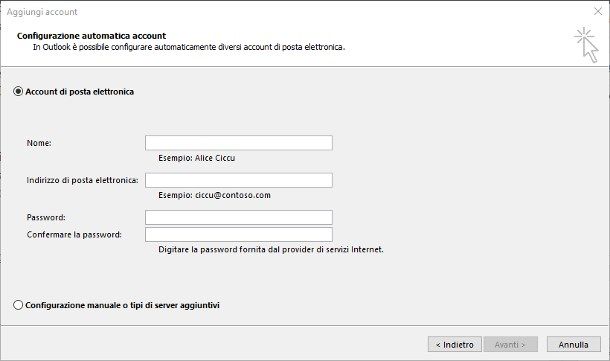This screenshot has height=361, width=610.
Task: Close the Aggiungi account dialog
Action: [x=598, y=11]
